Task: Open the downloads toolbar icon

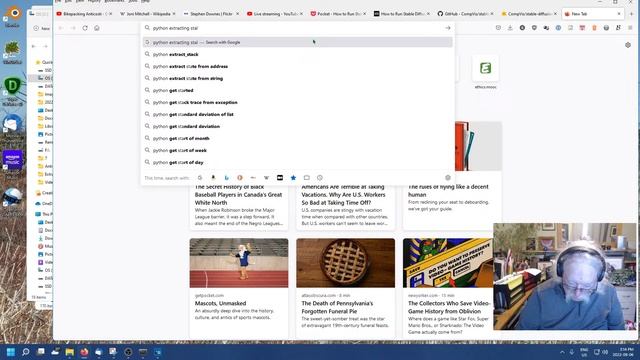Action: 510,28
